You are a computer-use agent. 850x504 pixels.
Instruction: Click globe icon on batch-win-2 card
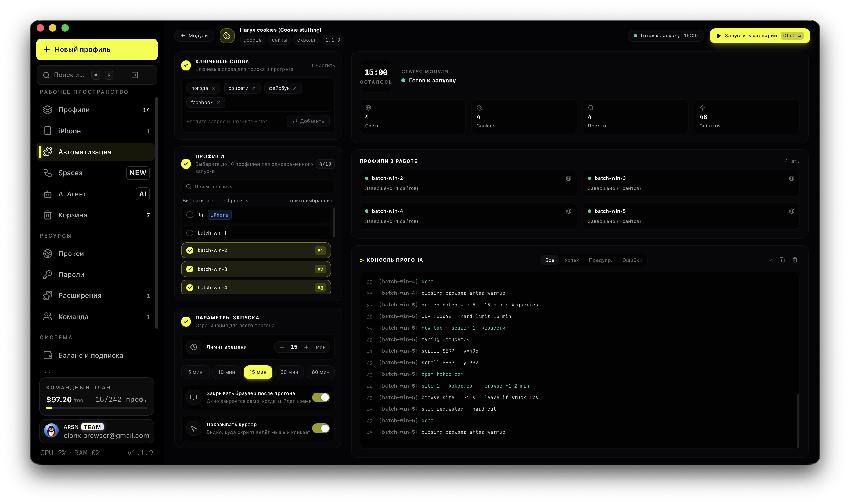568,178
